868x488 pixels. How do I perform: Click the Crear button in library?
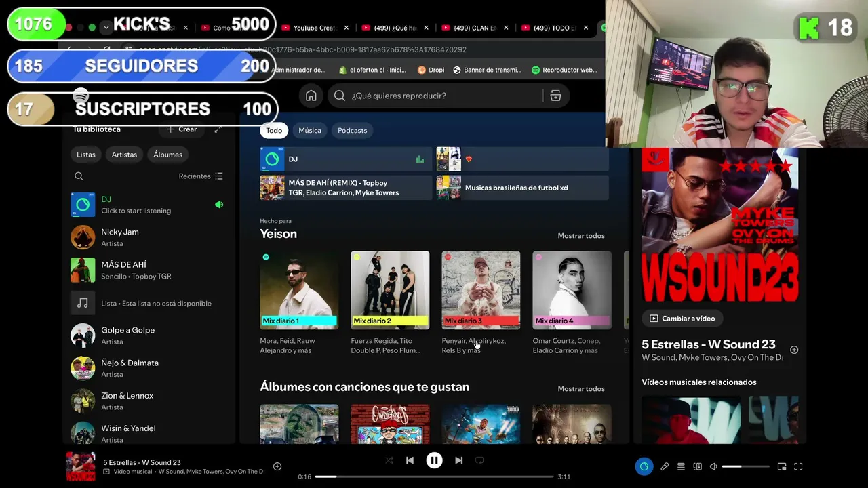[182, 129]
